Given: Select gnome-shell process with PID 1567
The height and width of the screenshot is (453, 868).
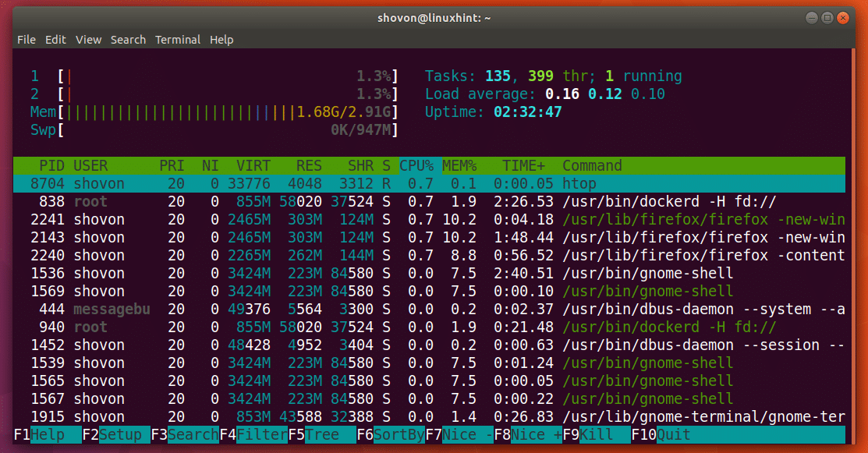Looking at the screenshot, I should tap(429, 398).
